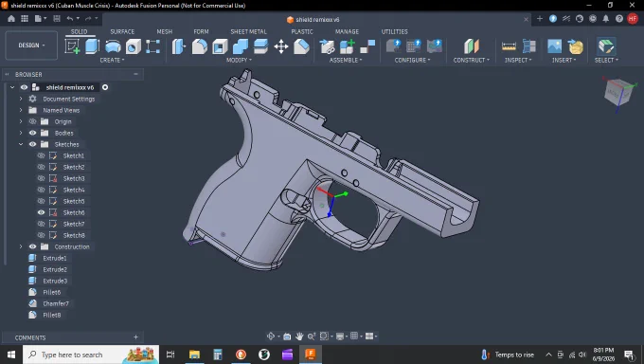Click the Windows search box

tap(91, 355)
